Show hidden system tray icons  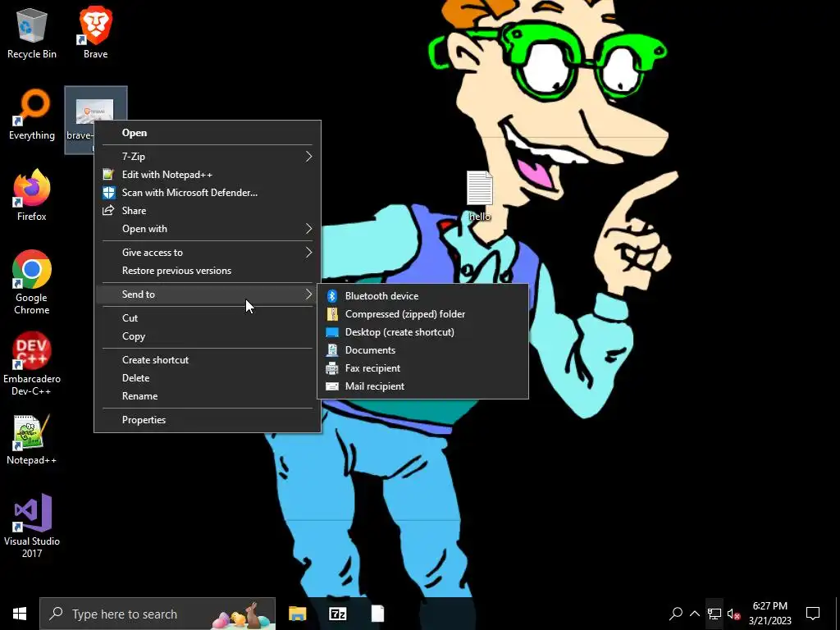(x=694, y=614)
